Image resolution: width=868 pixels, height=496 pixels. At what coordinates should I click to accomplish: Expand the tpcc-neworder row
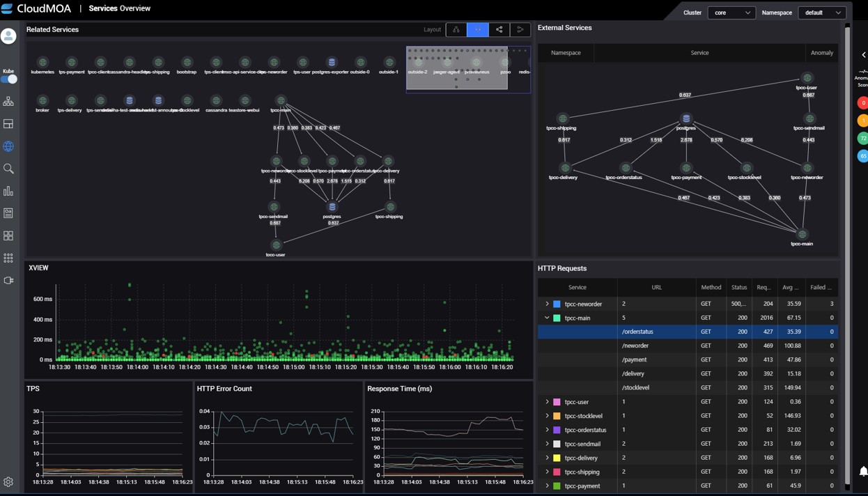click(547, 304)
